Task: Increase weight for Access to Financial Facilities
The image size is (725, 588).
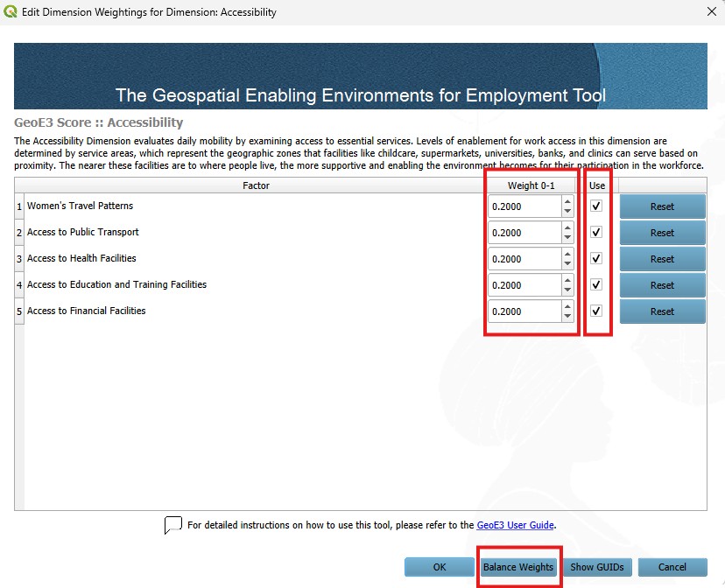Action: [x=567, y=307]
